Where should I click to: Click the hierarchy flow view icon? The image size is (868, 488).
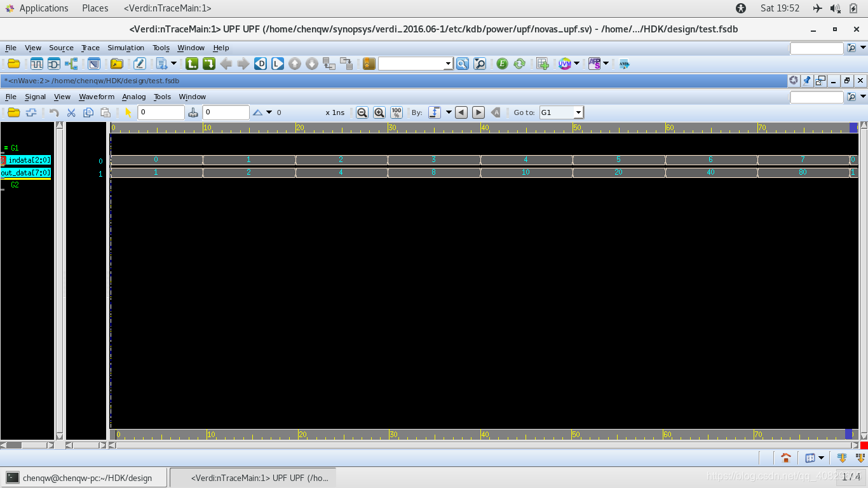click(x=71, y=64)
